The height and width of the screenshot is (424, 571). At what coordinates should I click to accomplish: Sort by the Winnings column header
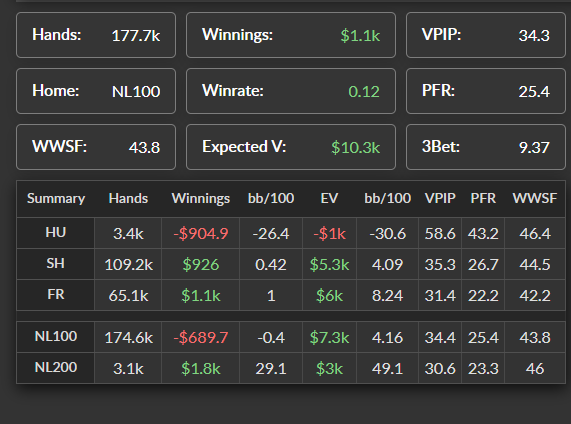(x=201, y=199)
